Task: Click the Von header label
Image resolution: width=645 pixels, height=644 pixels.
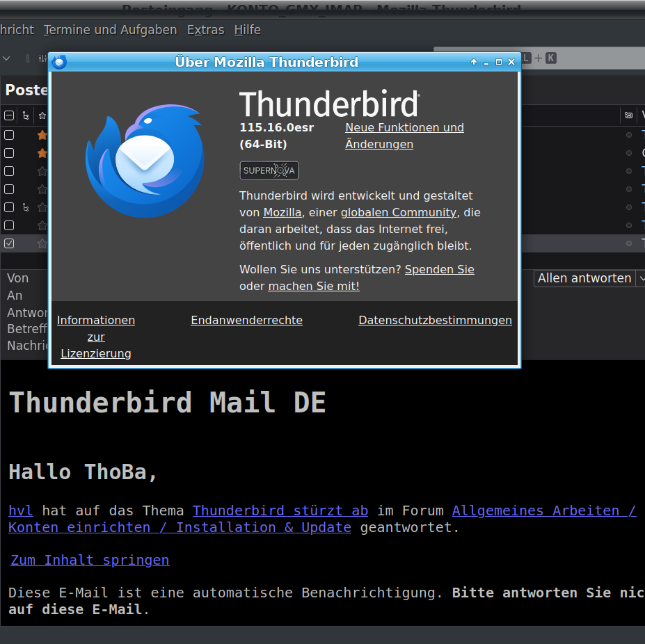Action: point(17,278)
